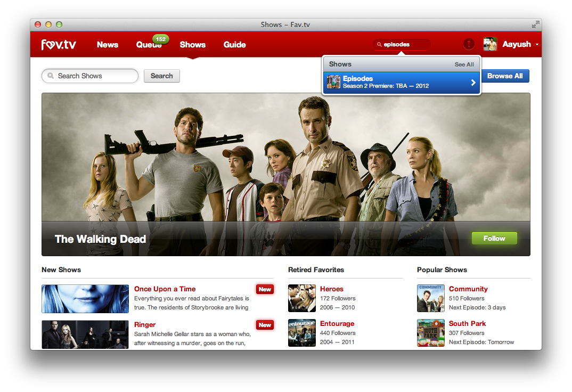Click the Retired Favorites heading

316,270
